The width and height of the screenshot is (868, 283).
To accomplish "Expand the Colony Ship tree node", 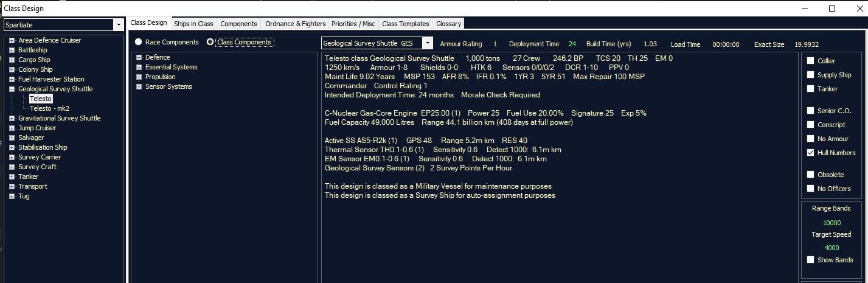I will 12,69.
